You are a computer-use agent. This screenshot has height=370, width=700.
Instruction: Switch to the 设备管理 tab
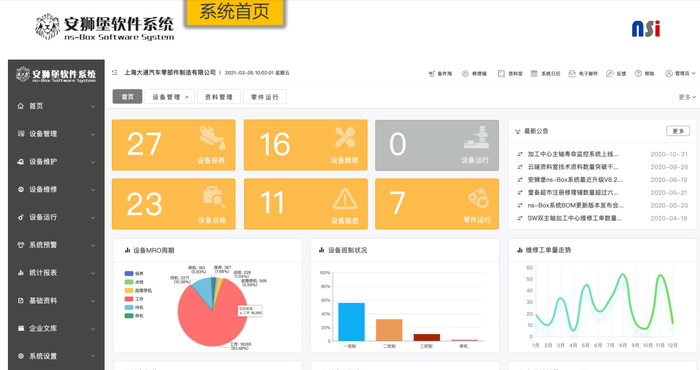170,97
